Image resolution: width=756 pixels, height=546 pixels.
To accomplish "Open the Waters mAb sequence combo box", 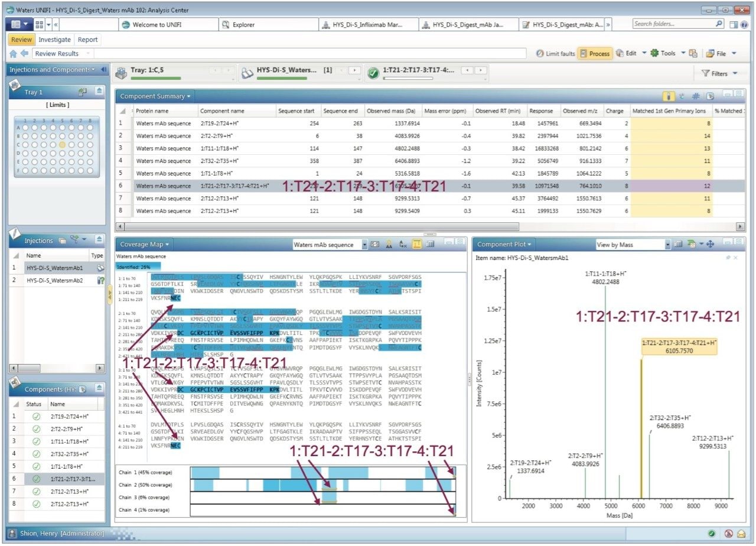I will (x=364, y=245).
